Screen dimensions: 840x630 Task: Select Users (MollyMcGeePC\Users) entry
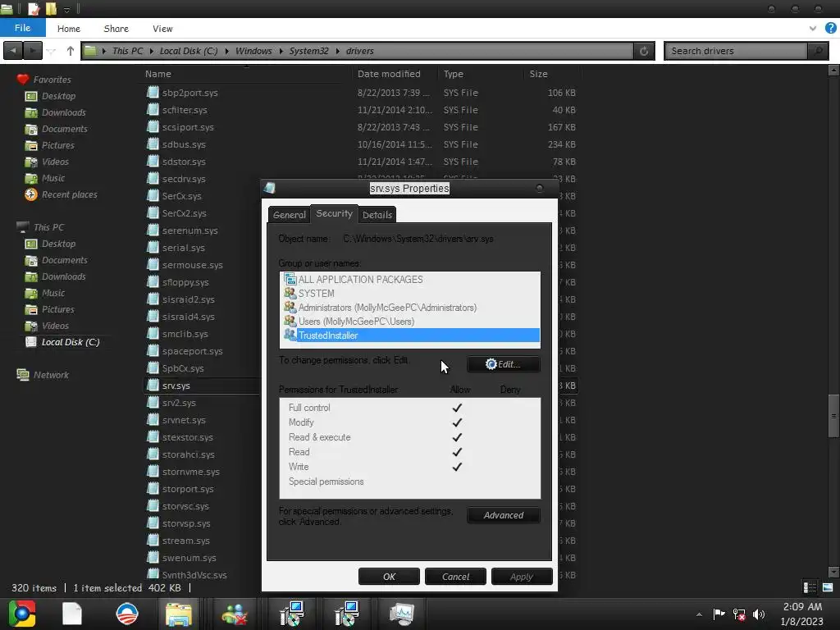pos(410,322)
